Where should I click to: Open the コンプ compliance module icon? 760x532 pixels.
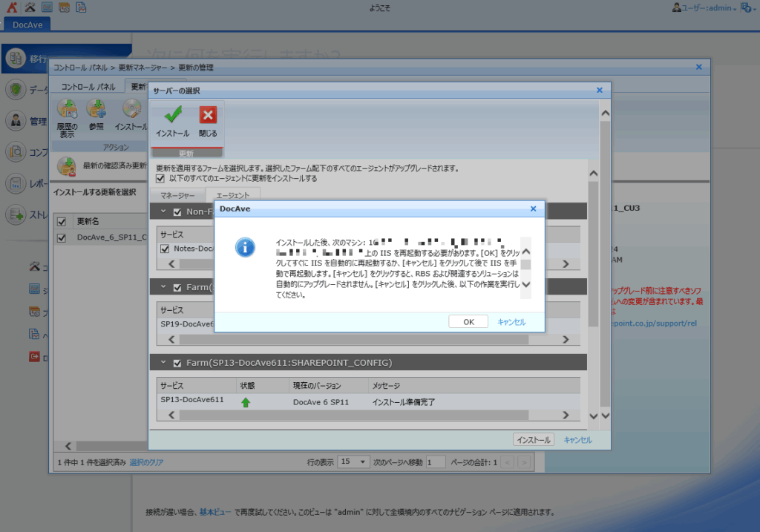(16, 152)
